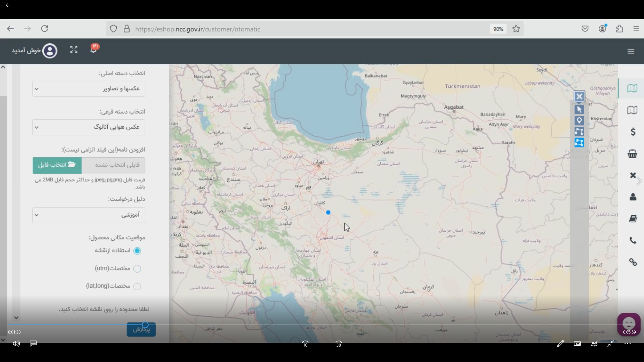Click the انتخاب فایل choose file button
Viewport: 644px width, 362px height.
click(x=57, y=165)
